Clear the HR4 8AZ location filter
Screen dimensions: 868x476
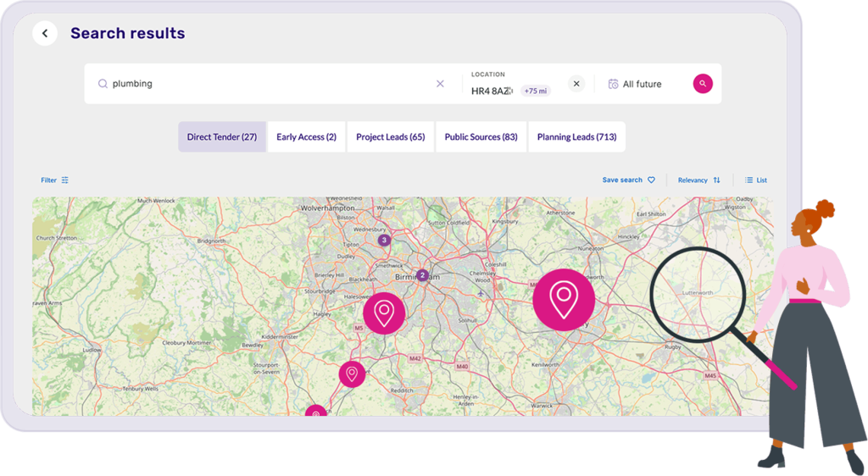pyautogui.click(x=576, y=84)
